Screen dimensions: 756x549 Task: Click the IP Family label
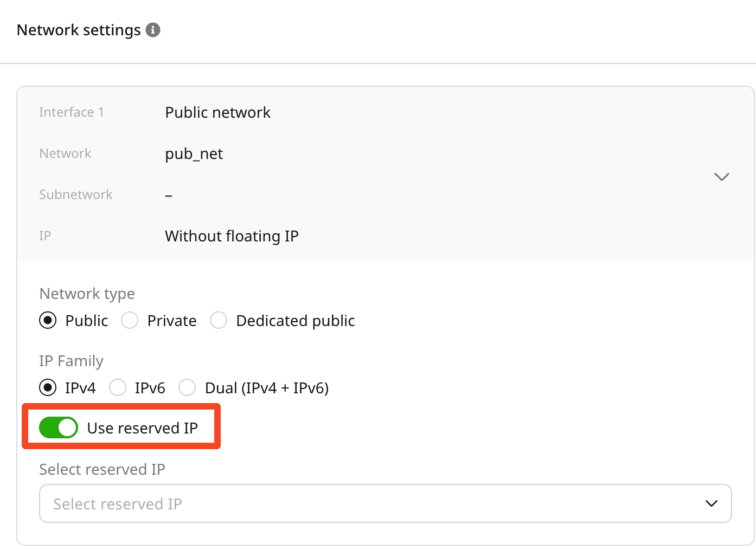71,361
